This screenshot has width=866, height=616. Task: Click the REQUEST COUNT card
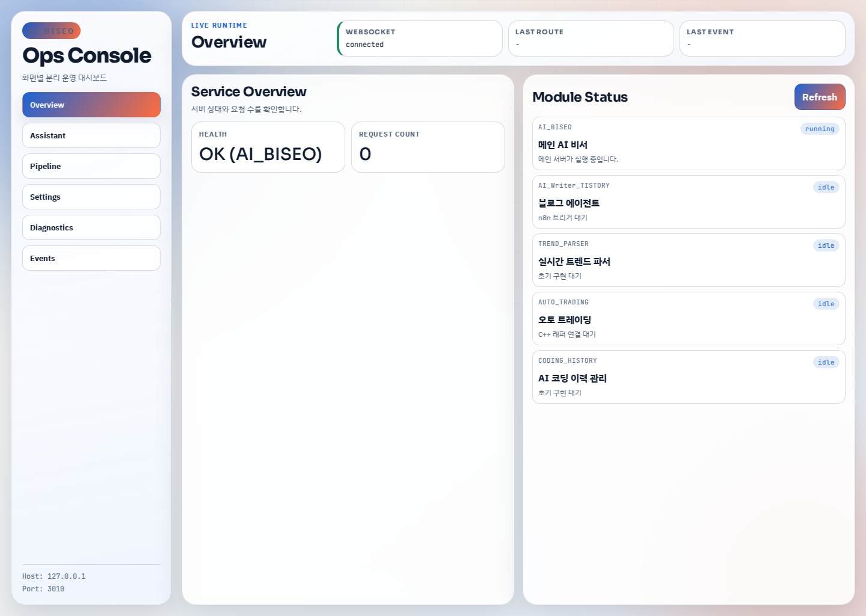click(x=428, y=147)
